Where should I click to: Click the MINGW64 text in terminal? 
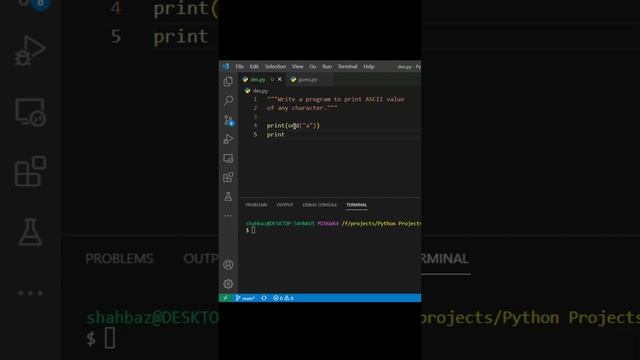click(328, 224)
